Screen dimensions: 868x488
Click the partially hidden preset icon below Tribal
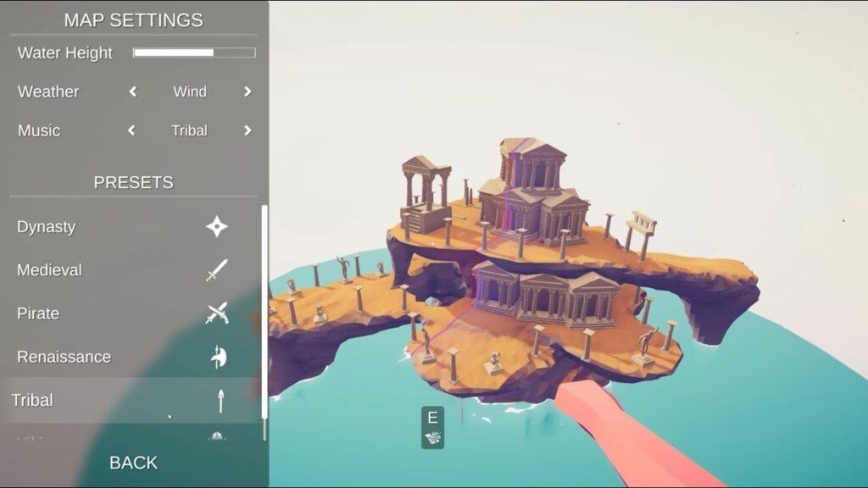pyautogui.click(x=217, y=436)
